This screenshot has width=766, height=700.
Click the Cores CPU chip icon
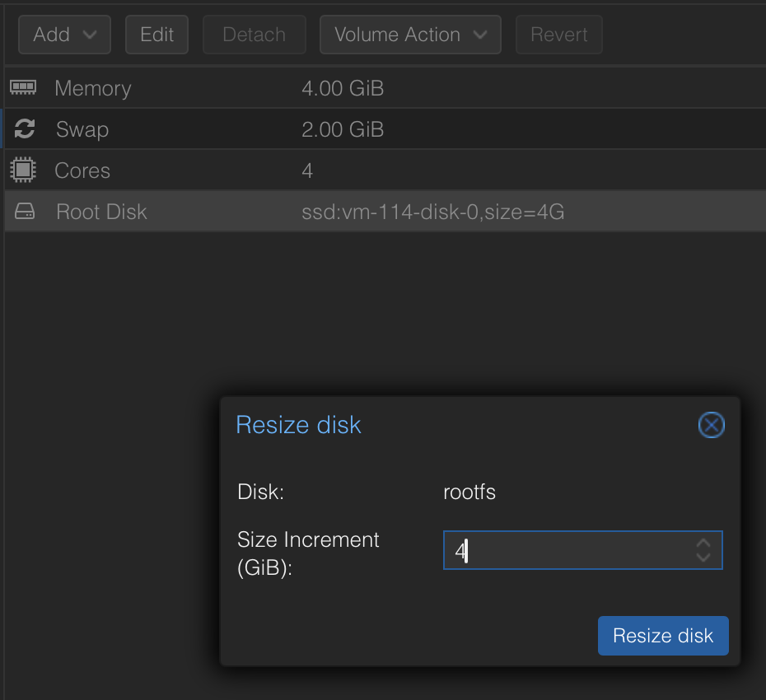coord(23,170)
